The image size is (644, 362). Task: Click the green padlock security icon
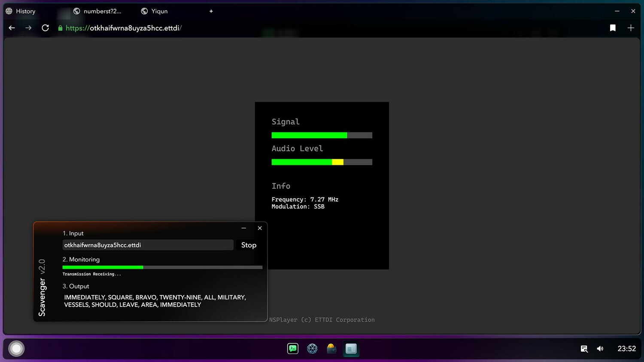(x=60, y=28)
